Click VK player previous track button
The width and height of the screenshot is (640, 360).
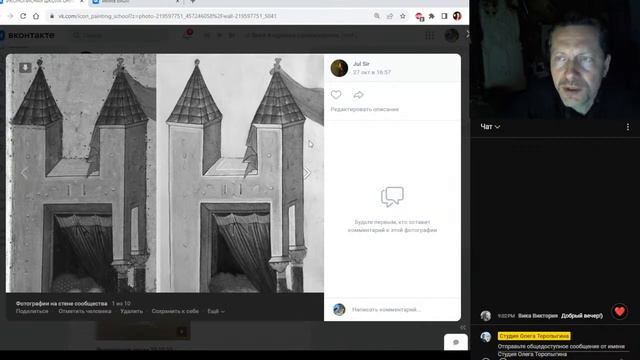[x=207, y=36]
